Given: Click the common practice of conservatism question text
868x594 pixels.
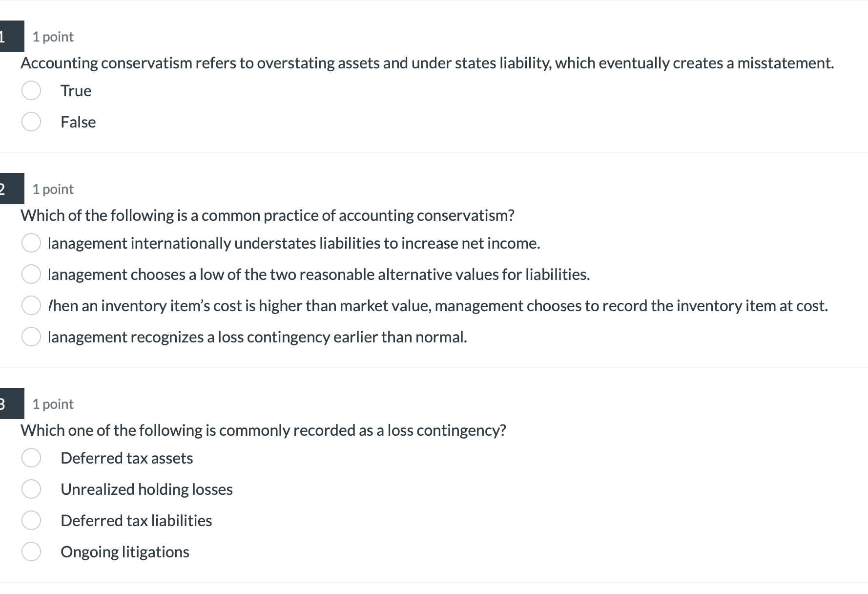Looking at the screenshot, I should 268,215.
